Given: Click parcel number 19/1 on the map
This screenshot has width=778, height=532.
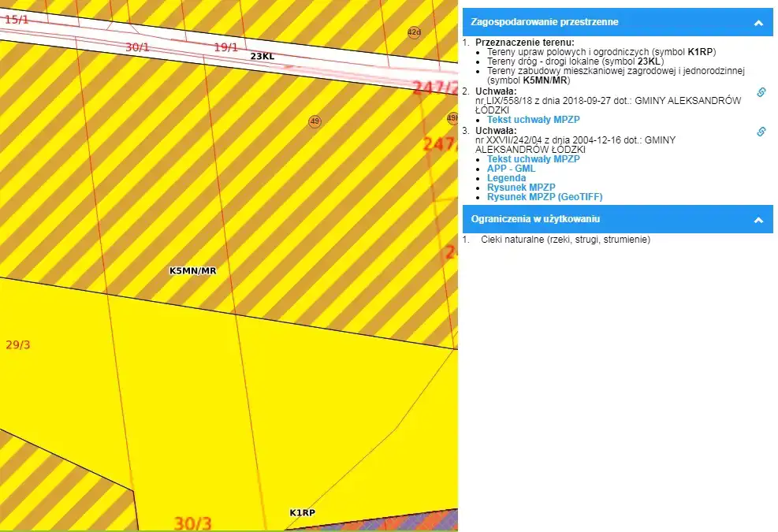Looking at the screenshot, I should point(226,47).
